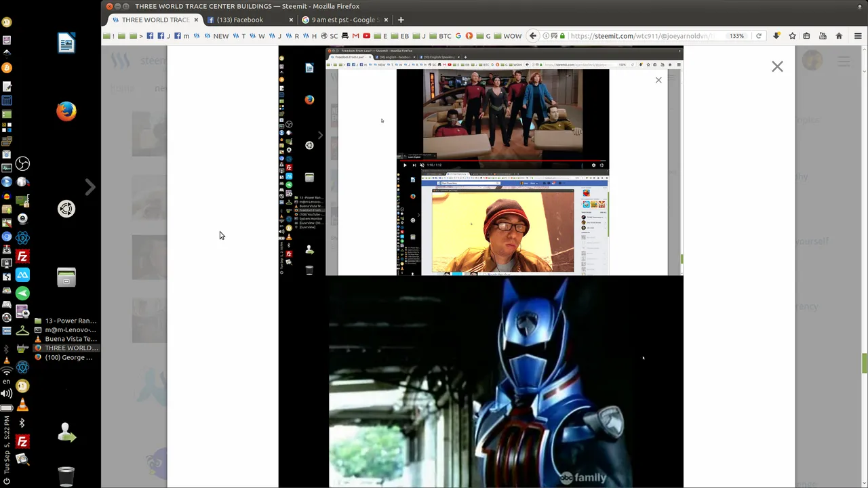Open the VLC cone tray icon
Image resolution: width=868 pixels, height=488 pixels.
(x=22, y=405)
